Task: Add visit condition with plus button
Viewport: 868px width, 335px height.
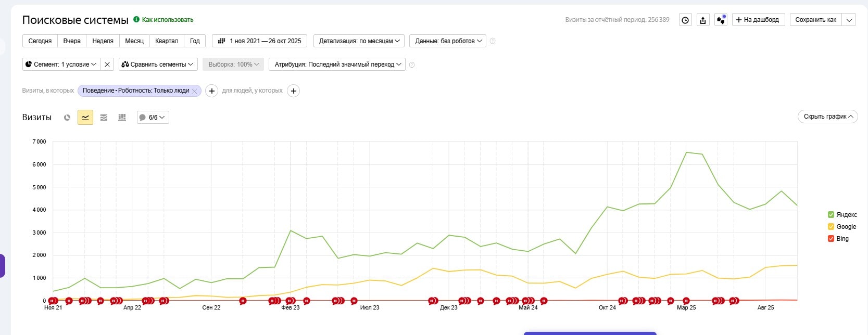Action: [x=211, y=91]
